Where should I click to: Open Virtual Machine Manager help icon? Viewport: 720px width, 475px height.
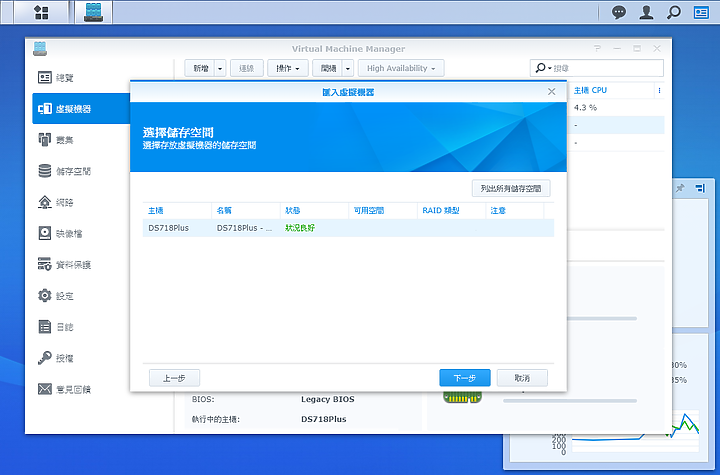pos(597,48)
